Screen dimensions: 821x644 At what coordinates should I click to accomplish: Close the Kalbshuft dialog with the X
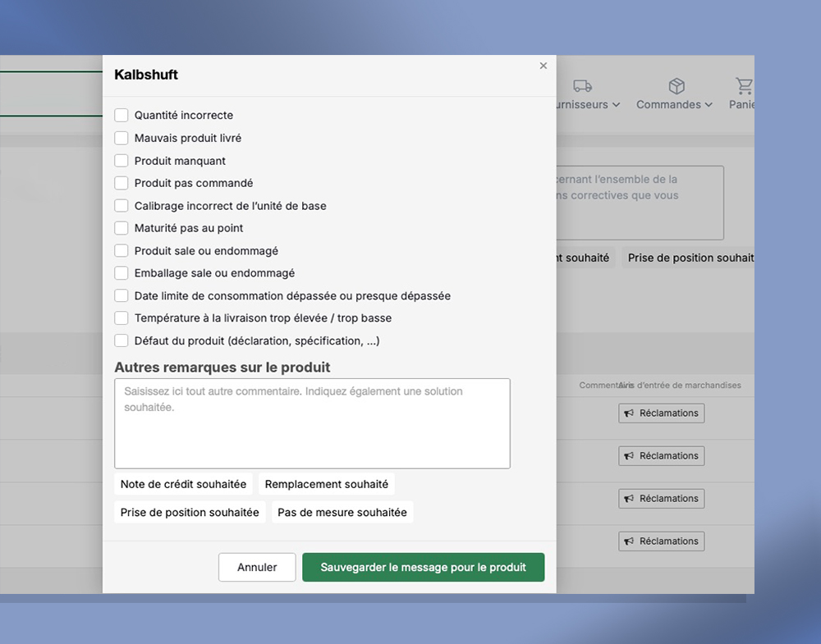(543, 66)
